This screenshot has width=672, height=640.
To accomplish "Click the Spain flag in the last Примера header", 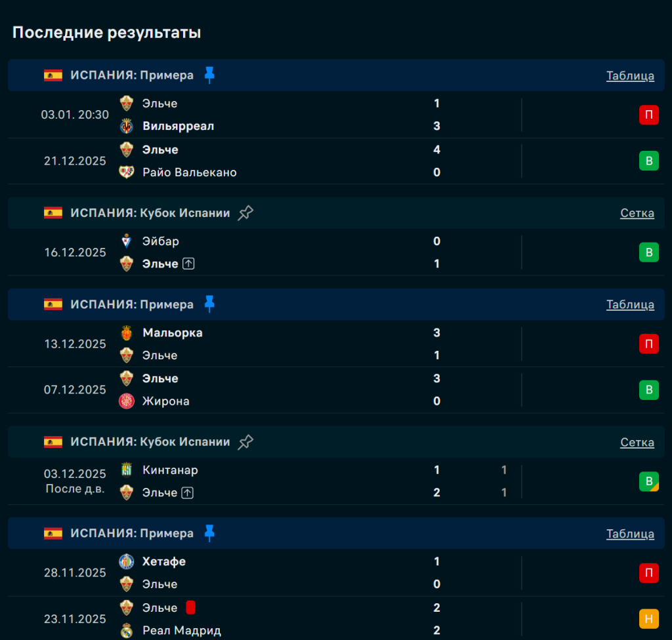I will (x=53, y=533).
